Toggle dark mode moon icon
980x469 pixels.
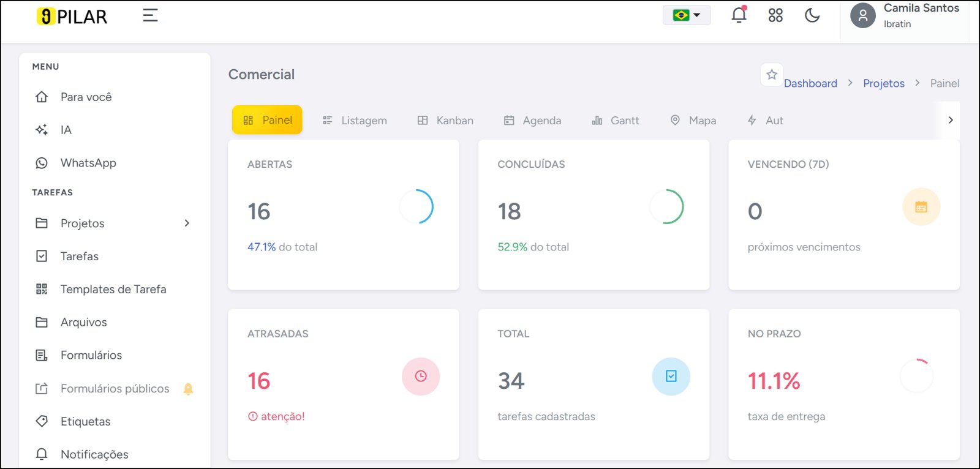pos(812,15)
